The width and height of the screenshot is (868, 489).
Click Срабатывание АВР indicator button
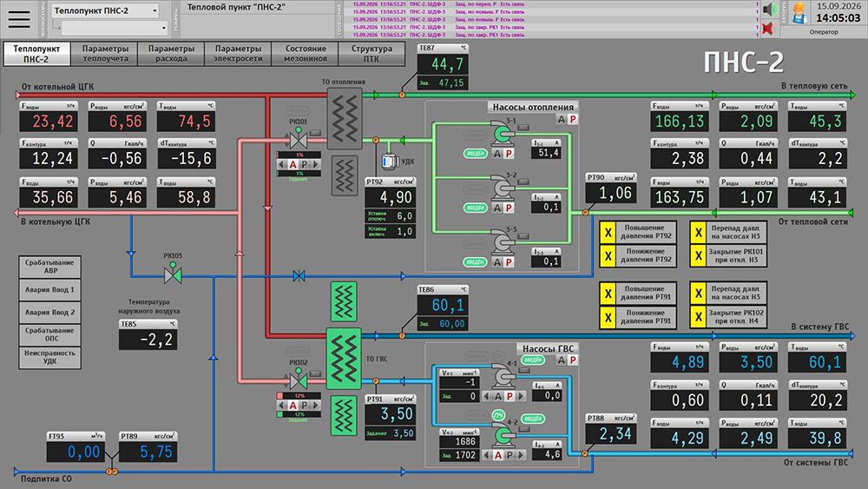pyautogui.click(x=49, y=267)
